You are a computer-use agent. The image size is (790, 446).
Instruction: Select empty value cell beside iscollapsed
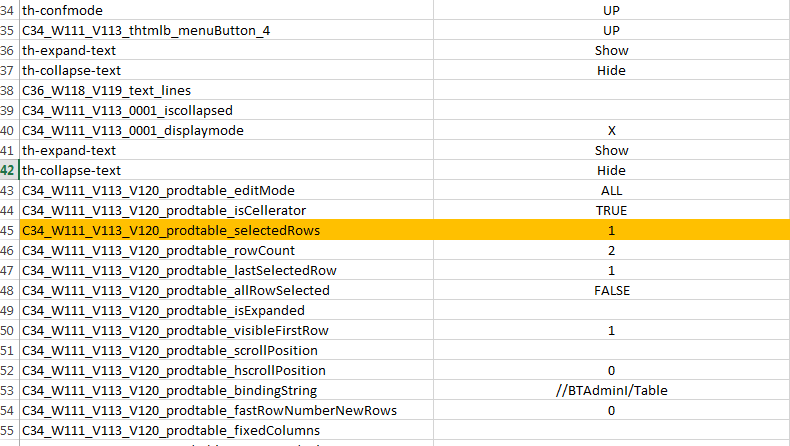pyautogui.click(x=612, y=110)
